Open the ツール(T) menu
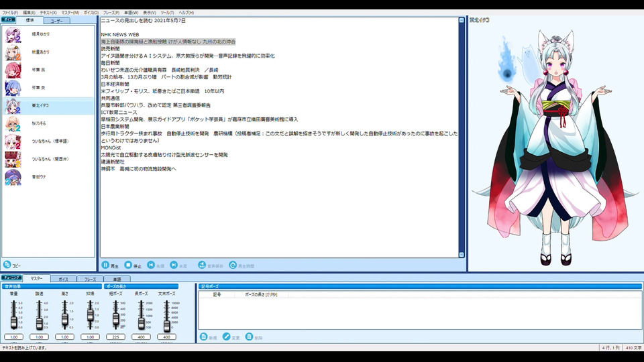Screen dimensions: 644x362 tap(167, 13)
